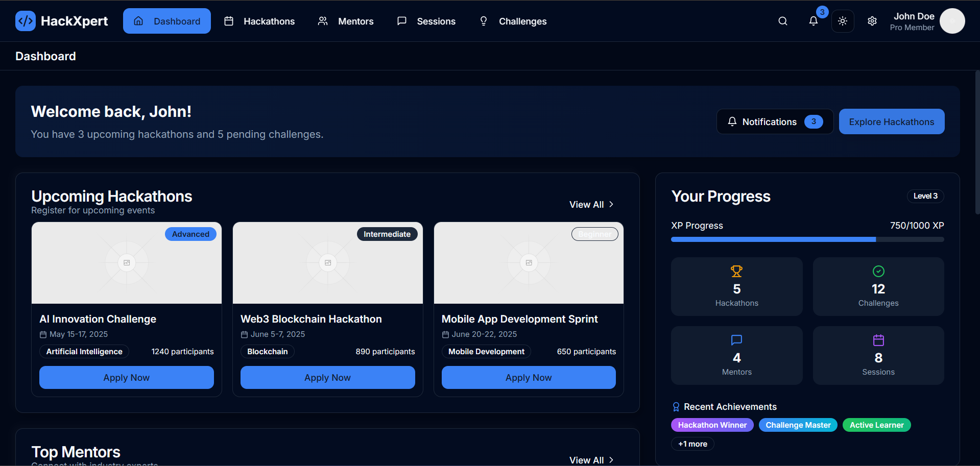Click the green checkmark Challenges icon

tap(878, 271)
